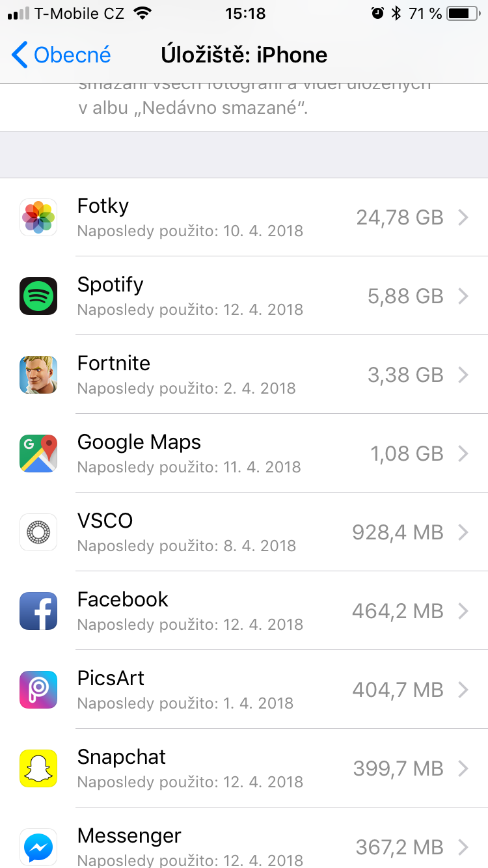The height and width of the screenshot is (868, 488).
Task: Tap the Fortnite app icon
Action: coord(38,375)
